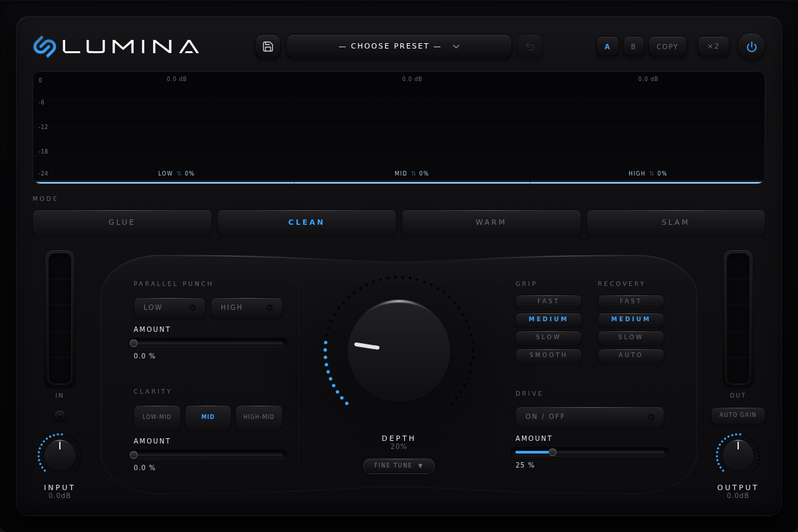Click the OUTPUT gain knob

click(x=738, y=455)
